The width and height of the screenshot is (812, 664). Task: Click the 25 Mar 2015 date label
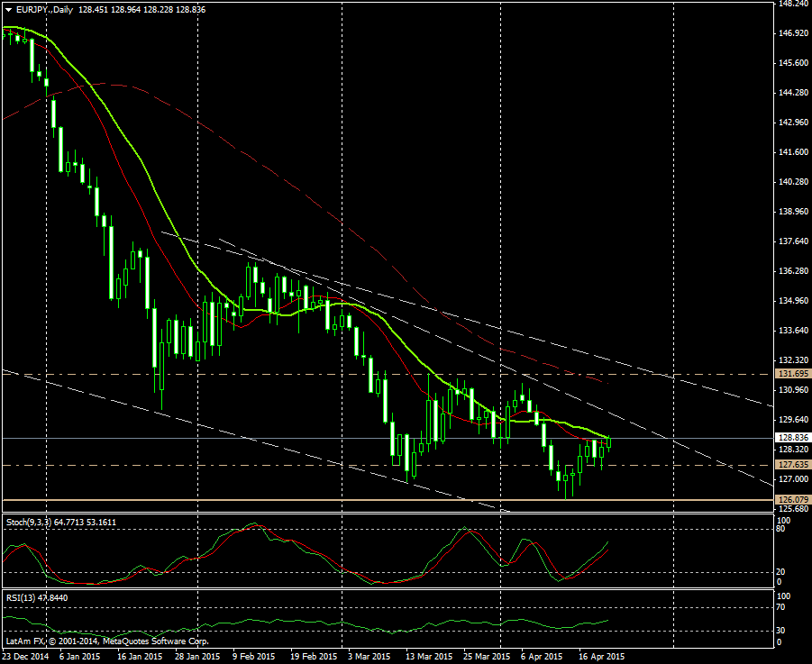486,657
